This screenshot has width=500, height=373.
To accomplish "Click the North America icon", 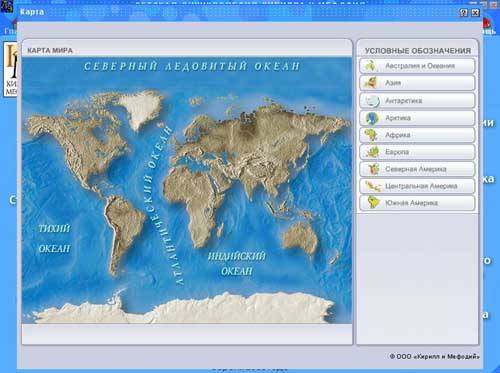I will click(x=372, y=169).
